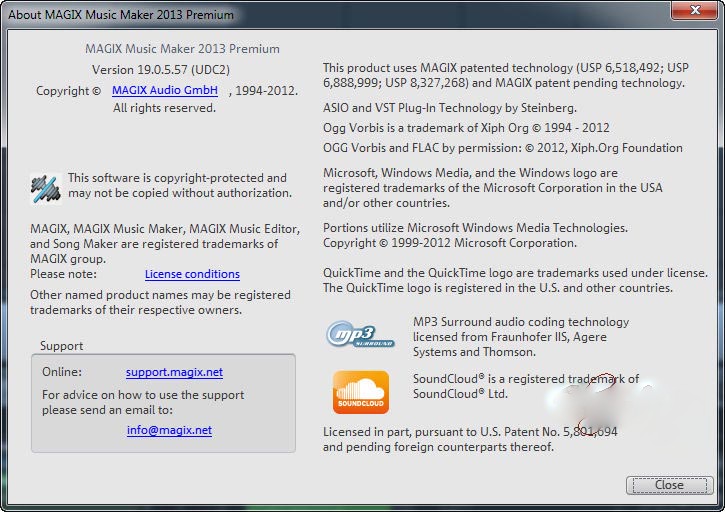Click the 'Please note:' label
The height and width of the screenshot is (512, 725).
coord(63,274)
